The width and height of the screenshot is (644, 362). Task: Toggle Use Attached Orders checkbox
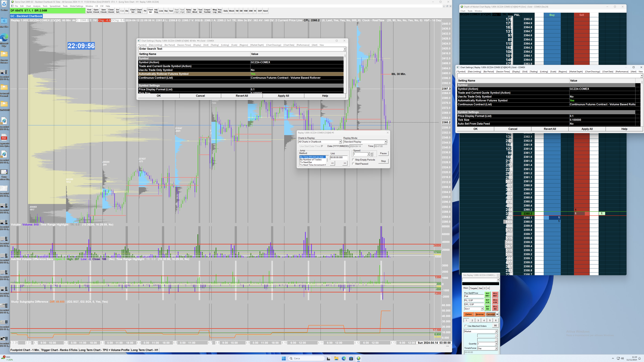[x=466, y=326]
